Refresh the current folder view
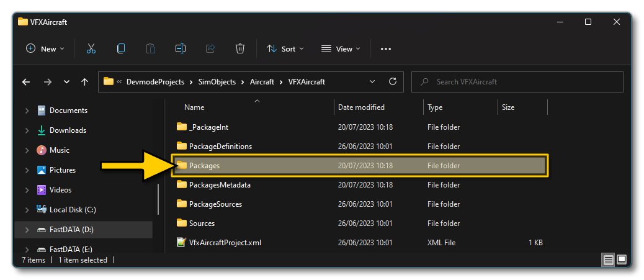This screenshot has width=644, height=280. 392,81
